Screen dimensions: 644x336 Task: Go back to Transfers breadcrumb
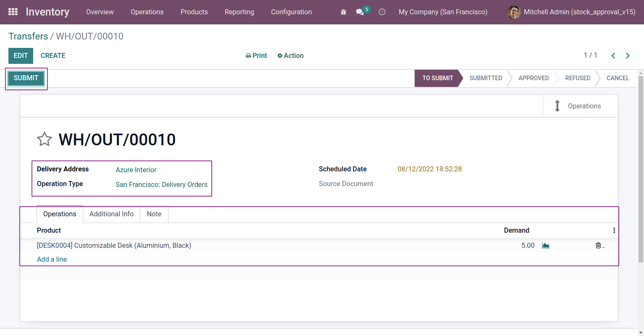28,36
